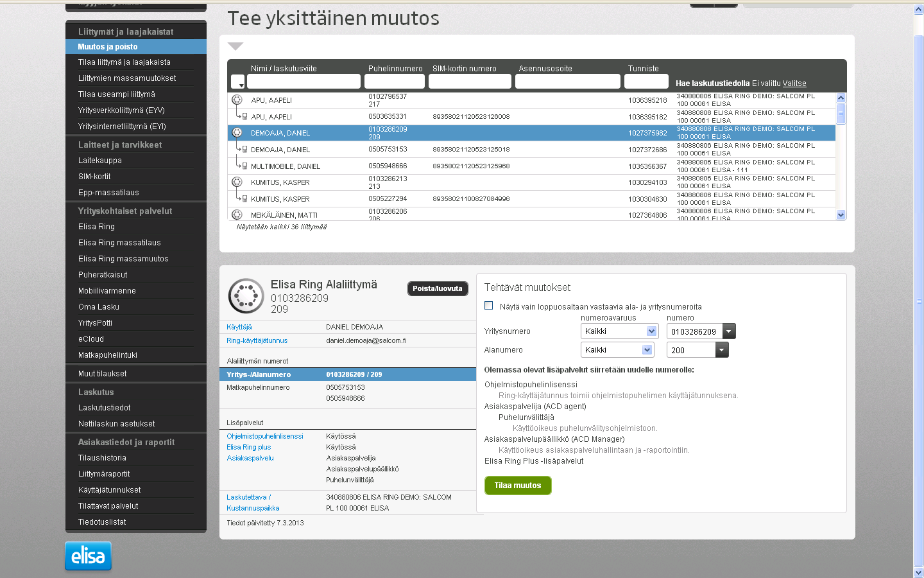Open the Elisa Ring plus link

coord(249,447)
